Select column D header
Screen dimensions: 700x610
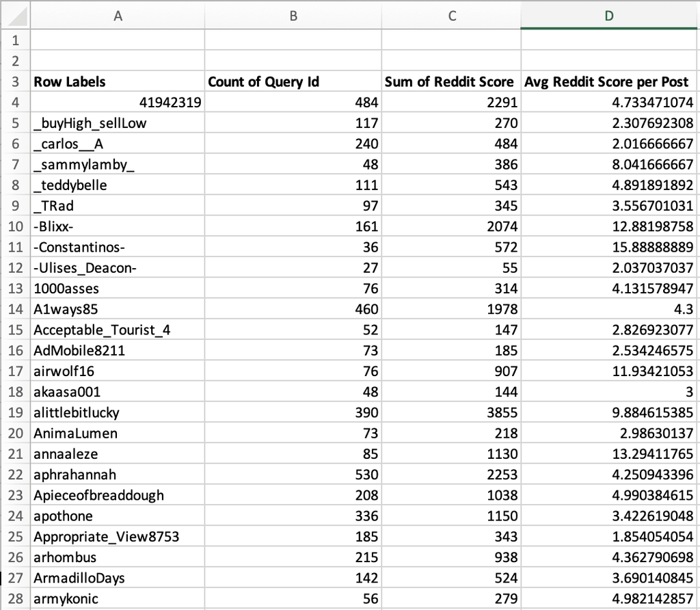pos(610,15)
